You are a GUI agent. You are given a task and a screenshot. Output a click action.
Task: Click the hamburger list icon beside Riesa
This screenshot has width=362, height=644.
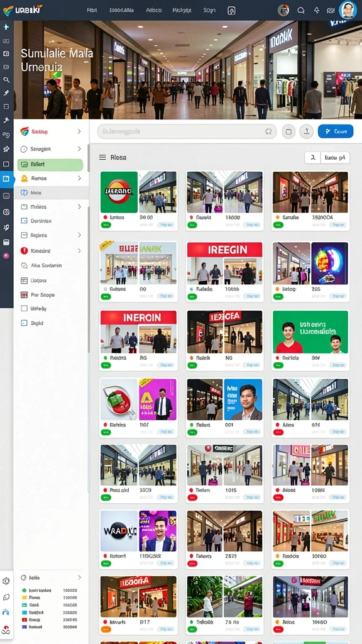[102, 157]
